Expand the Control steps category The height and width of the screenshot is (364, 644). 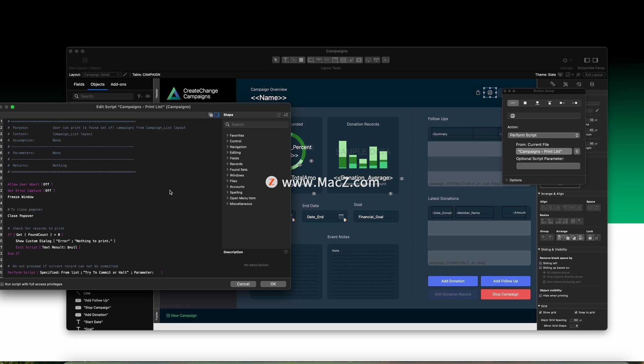pyautogui.click(x=227, y=141)
